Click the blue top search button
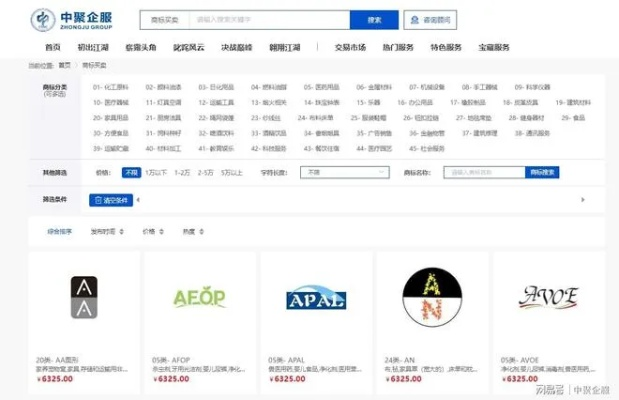The image size is (619, 400). 374,20
